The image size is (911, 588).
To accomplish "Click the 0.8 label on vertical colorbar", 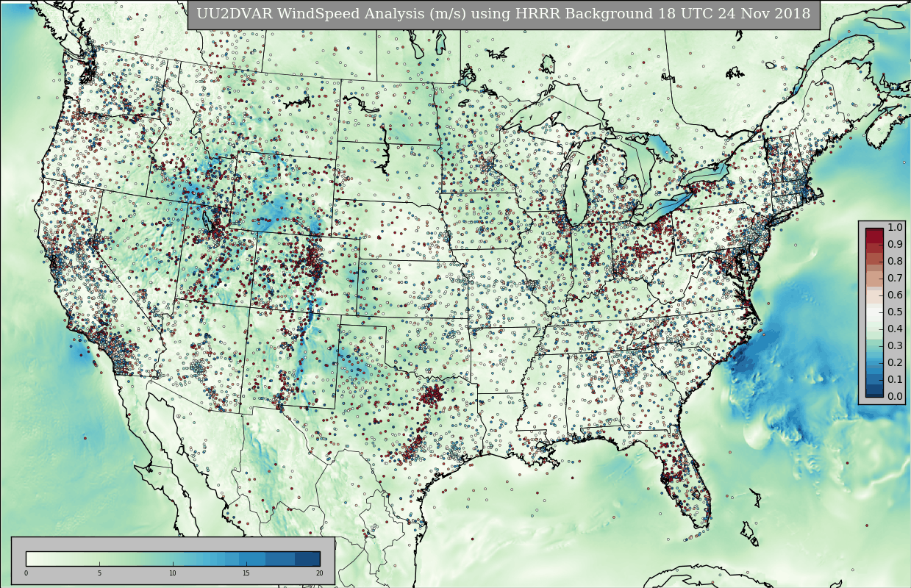I will 895,261.
